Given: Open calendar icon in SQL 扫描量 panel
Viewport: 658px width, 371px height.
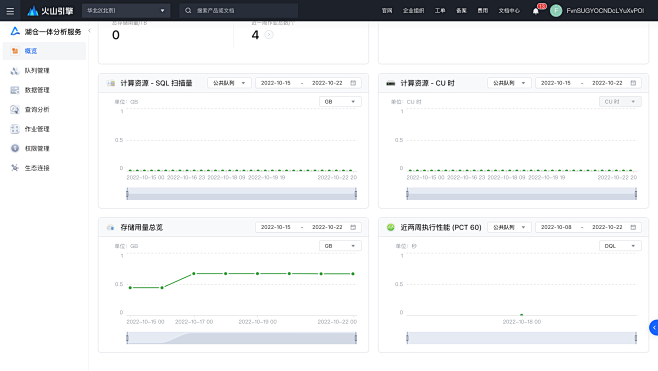Looking at the screenshot, I should click(x=353, y=83).
